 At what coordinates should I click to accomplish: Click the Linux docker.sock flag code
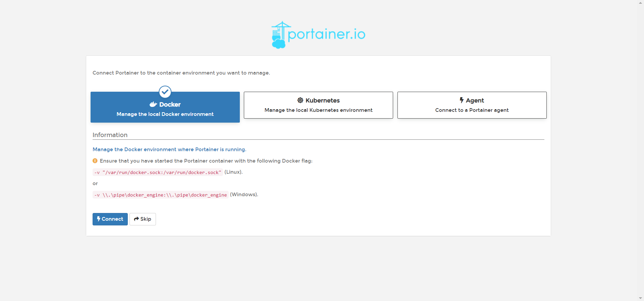coord(158,172)
